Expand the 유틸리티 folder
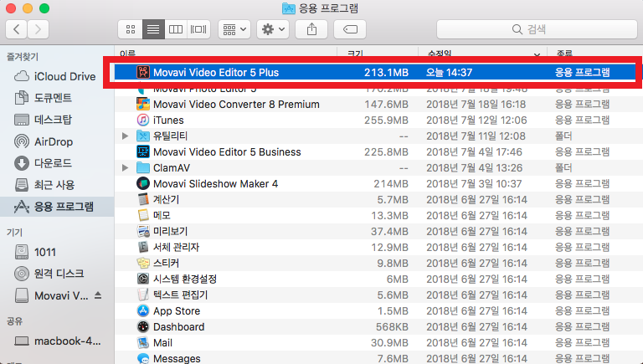643x364 pixels. click(125, 136)
